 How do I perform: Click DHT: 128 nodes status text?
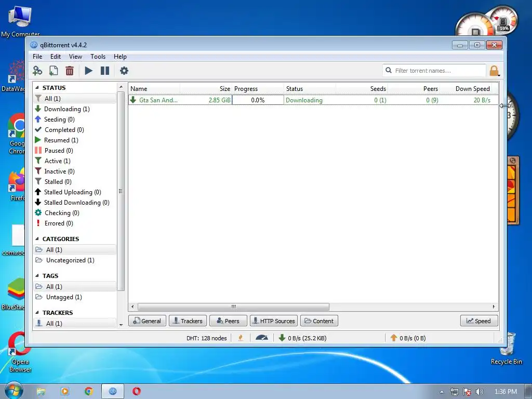[207, 338]
